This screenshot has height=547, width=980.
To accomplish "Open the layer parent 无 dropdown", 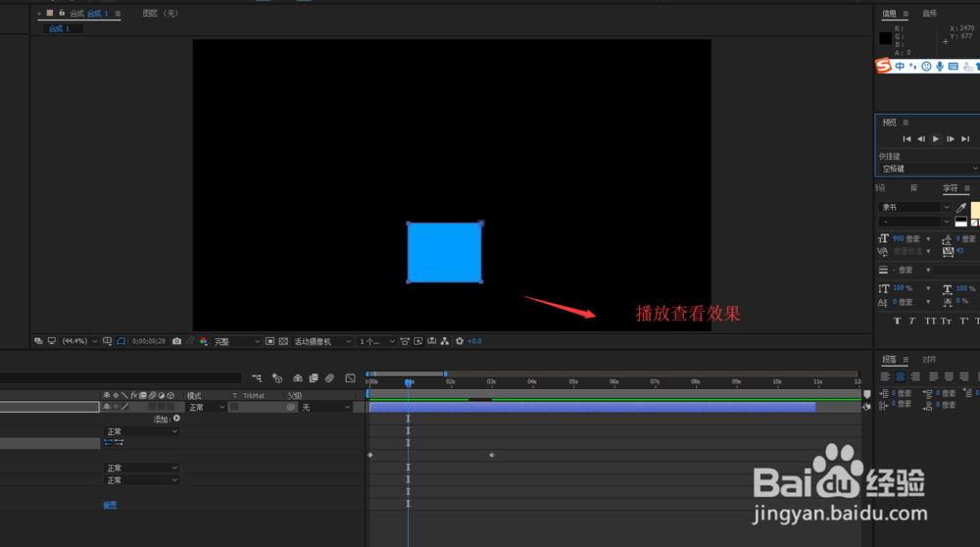I will click(326, 407).
